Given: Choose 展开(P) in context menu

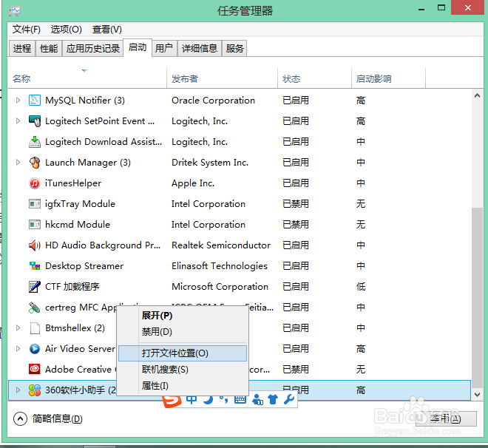Looking at the screenshot, I should tap(183, 316).
